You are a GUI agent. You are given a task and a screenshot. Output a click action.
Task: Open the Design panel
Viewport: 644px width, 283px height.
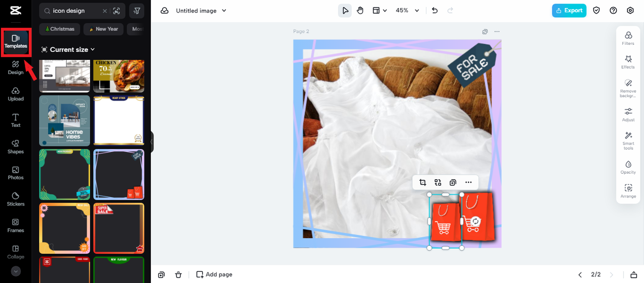[16, 67]
